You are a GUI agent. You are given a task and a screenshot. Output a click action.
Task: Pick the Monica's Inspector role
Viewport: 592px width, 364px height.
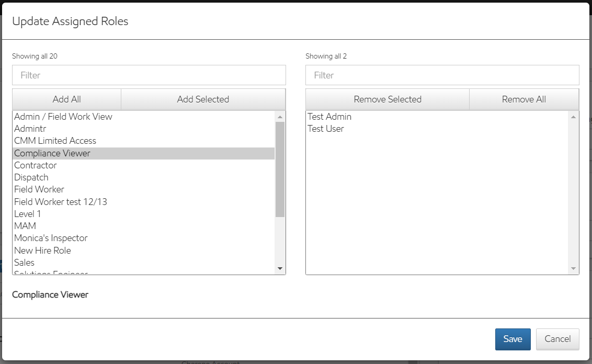[x=51, y=238]
